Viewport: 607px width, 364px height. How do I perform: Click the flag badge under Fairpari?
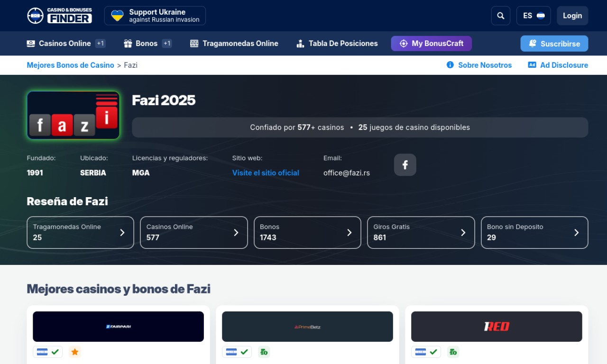point(48,352)
